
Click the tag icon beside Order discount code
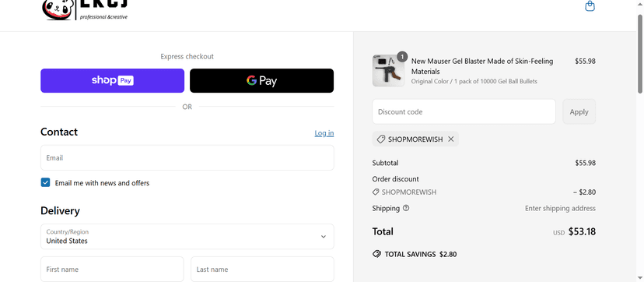click(x=376, y=192)
